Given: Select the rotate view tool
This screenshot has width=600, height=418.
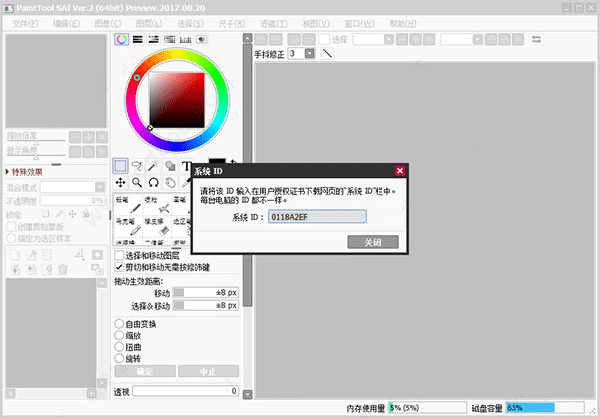Looking at the screenshot, I should (153, 183).
